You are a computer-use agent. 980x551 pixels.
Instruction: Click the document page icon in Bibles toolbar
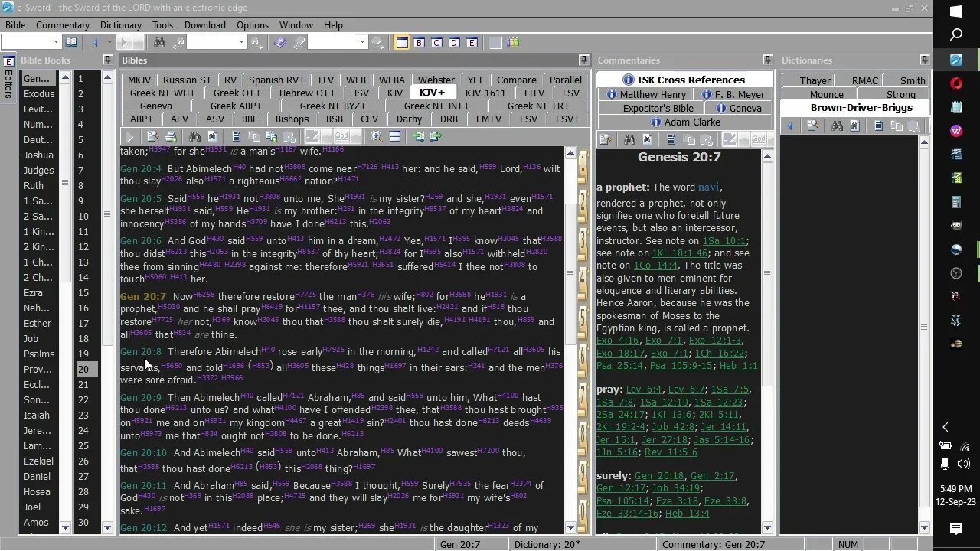coord(236,137)
